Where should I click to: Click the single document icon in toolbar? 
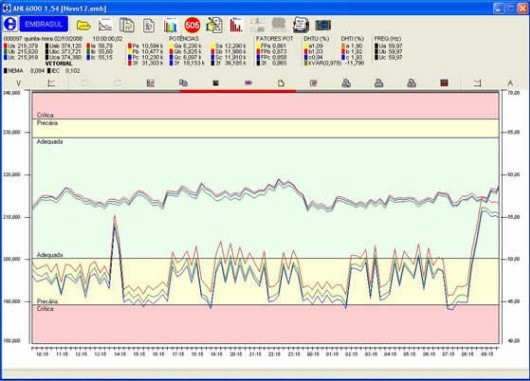point(149,25)
